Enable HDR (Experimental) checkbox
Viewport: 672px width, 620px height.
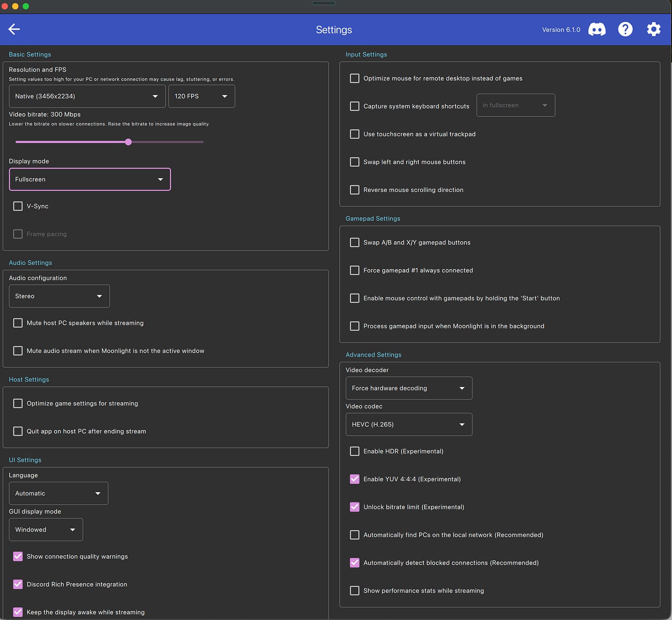tap(354, 451)
